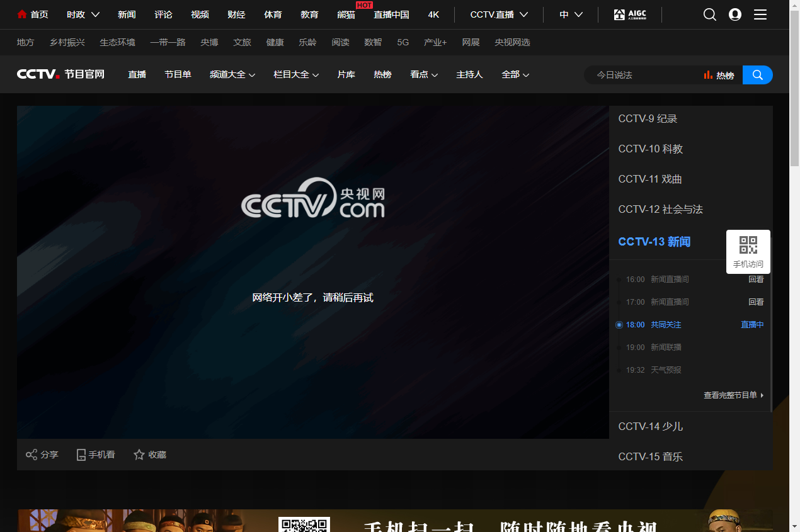Click the 财经 menu item
This screenshot has height=532, width=800.
point(236,14)
